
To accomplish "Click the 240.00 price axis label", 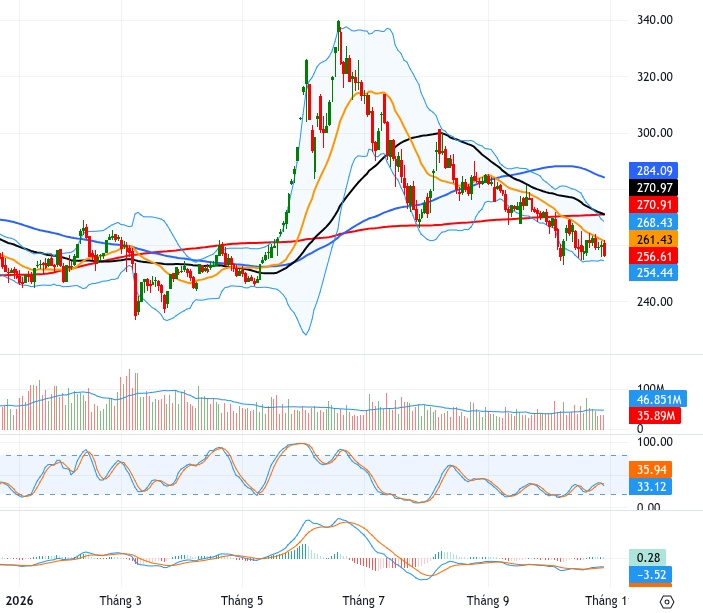I will click(x=655, y=301).
